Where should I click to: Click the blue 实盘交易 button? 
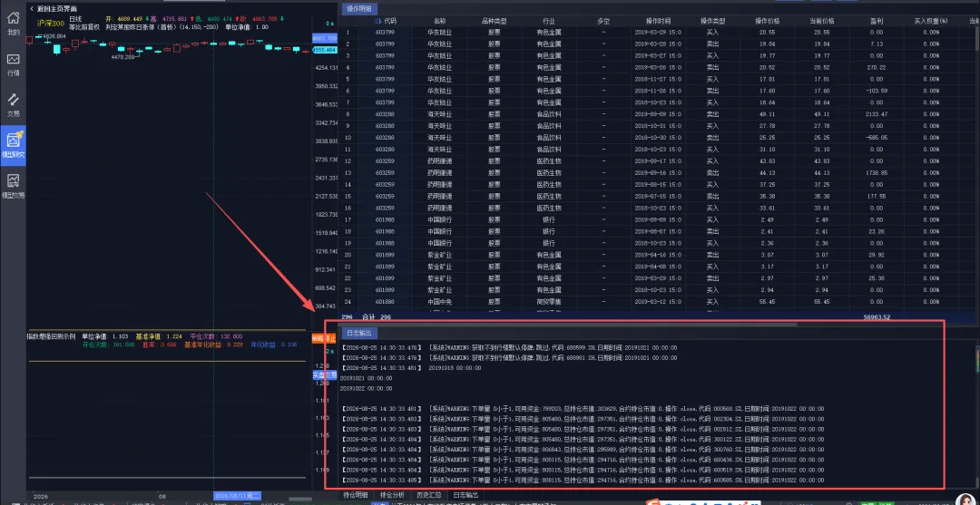point(324,375)
